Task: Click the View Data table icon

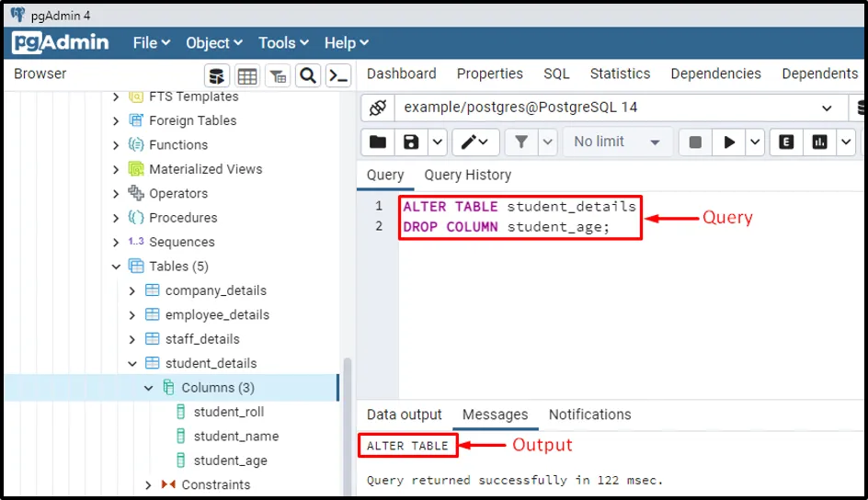Action: coord(247,74)
